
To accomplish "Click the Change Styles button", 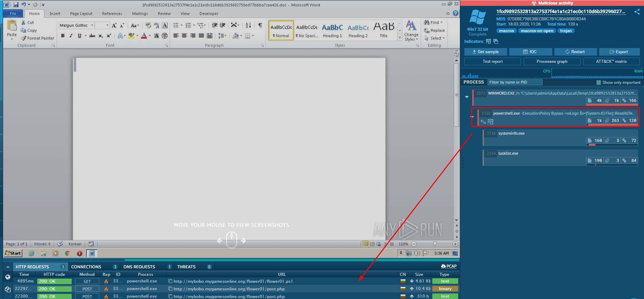I will [x=411, y=31].
